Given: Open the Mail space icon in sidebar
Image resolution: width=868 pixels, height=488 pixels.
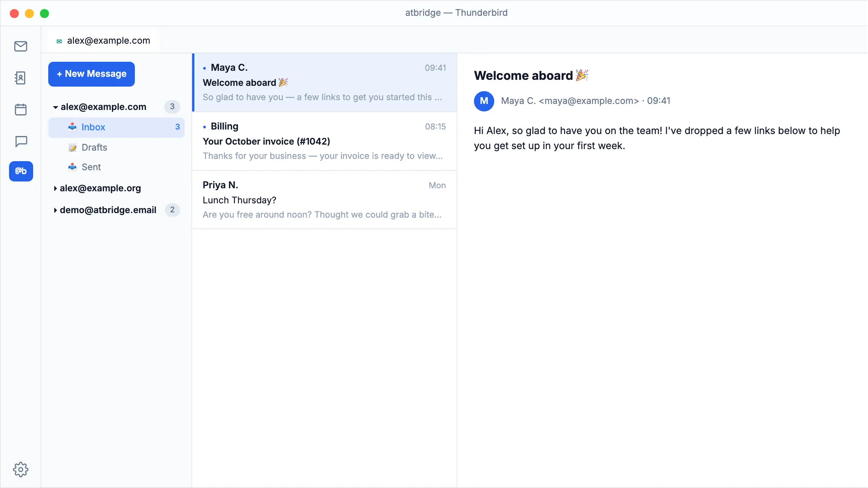Looking at the screenshot, I should 21,46.
